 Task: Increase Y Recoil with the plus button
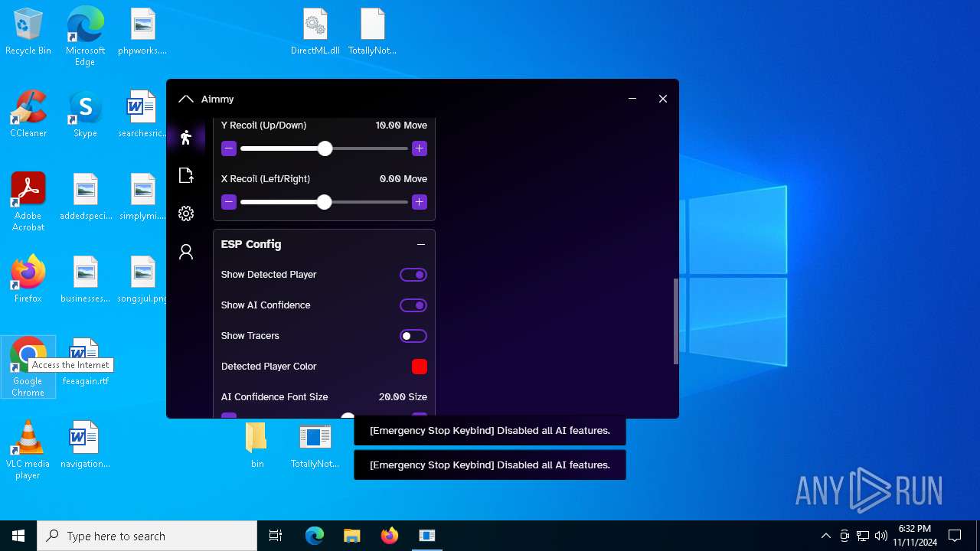click(419, 148)
